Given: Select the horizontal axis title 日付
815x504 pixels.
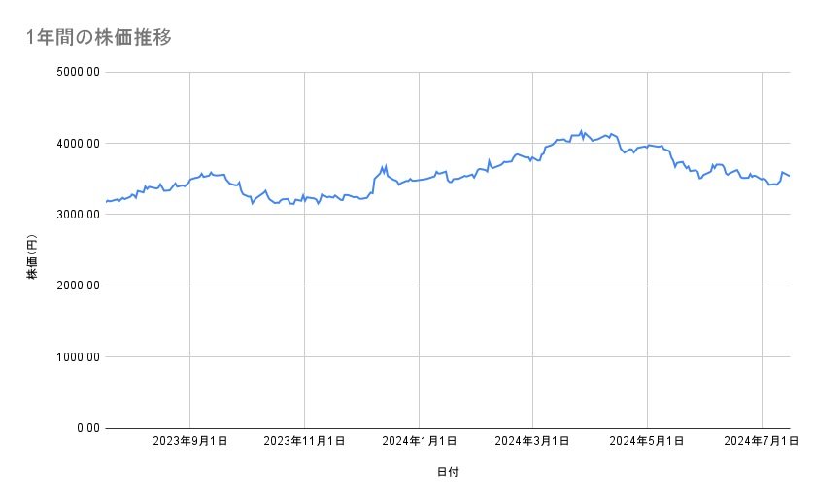Looking at the screenshot, I should [x=448, y=472].
